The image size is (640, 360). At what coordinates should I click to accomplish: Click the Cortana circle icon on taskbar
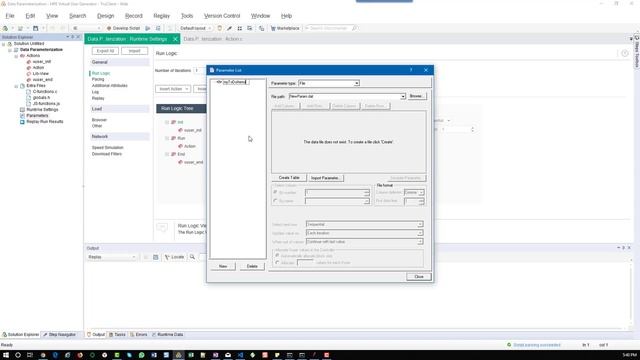(x=18, y=355)
